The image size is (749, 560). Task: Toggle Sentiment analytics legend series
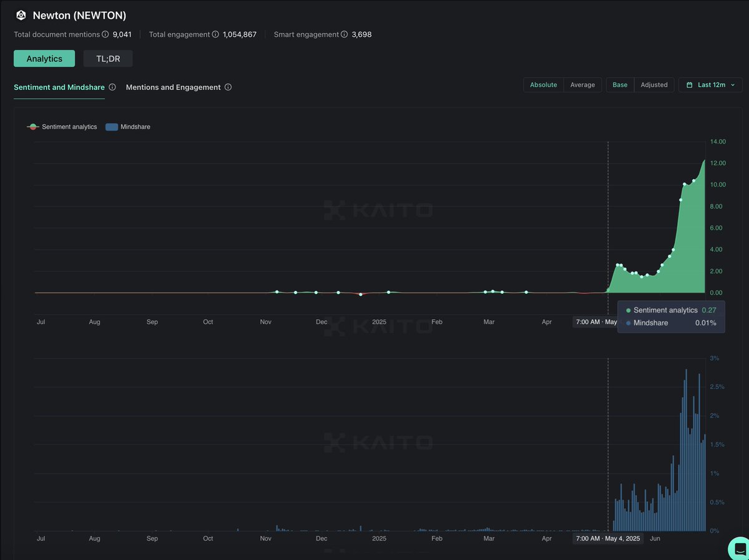[x=62, y=127]
